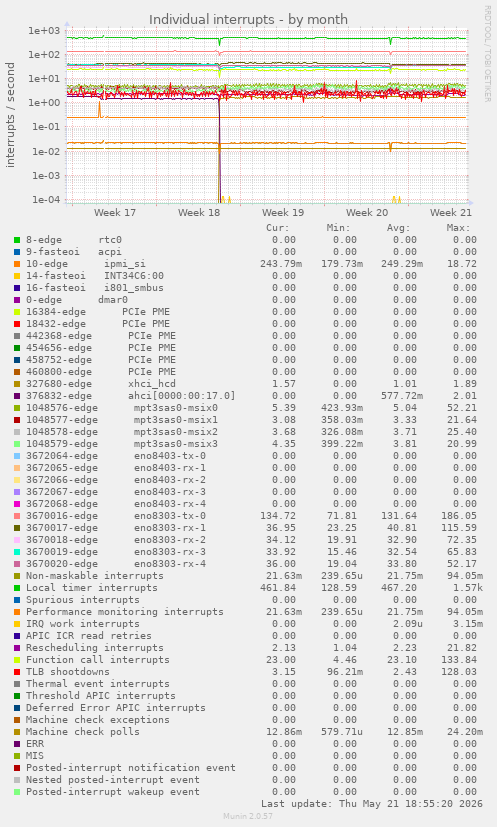497x827 pixels.
Task: Click the mpt3sas0-msix0 legend label
Action: click(x=176, y=408)
